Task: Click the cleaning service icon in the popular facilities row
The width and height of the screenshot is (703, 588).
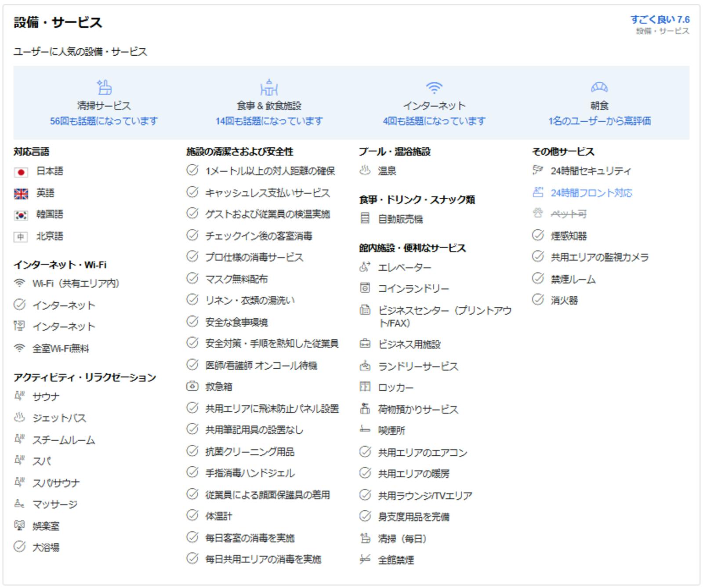Action: coord(104,87)
